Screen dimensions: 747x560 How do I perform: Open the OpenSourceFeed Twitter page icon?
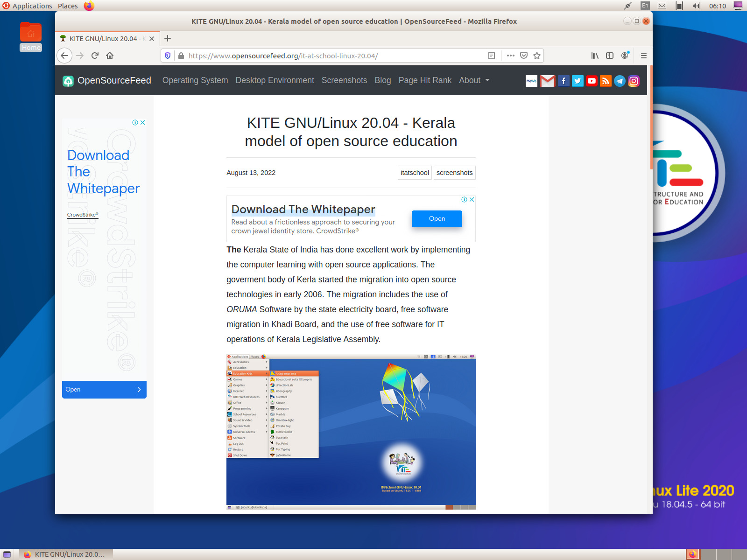click(578, 81)
